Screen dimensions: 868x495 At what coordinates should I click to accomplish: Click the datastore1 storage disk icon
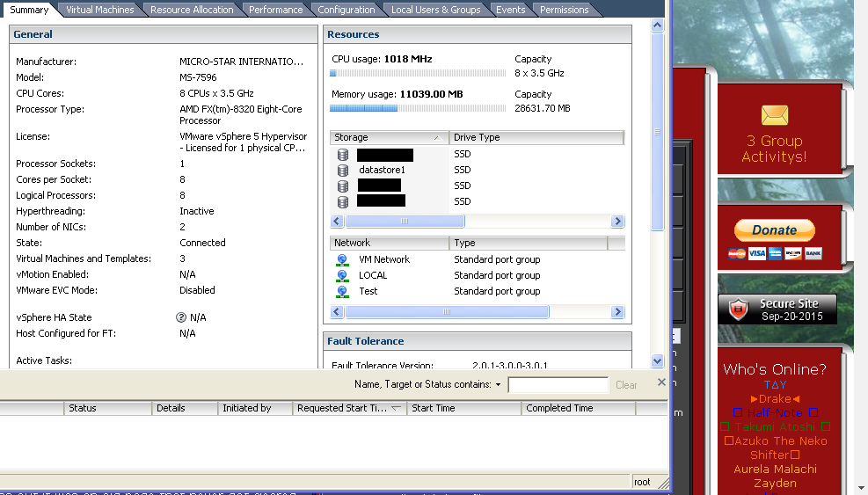[x=343, y=170]
